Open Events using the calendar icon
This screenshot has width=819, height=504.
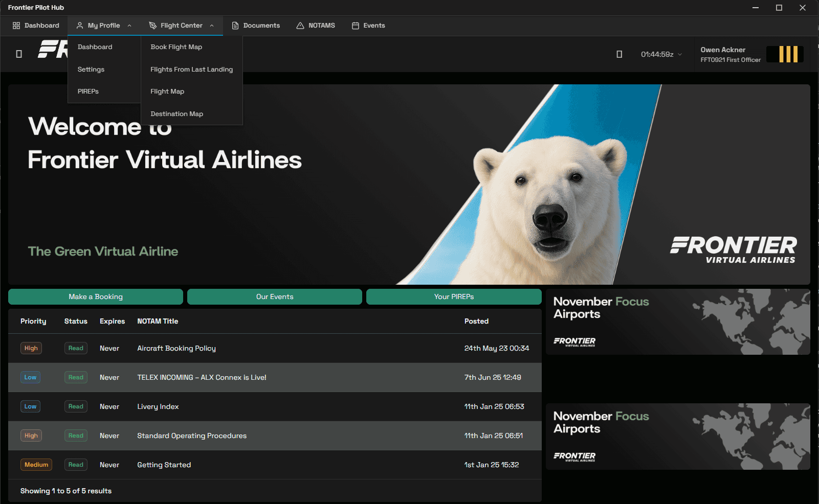pos(356,25)
